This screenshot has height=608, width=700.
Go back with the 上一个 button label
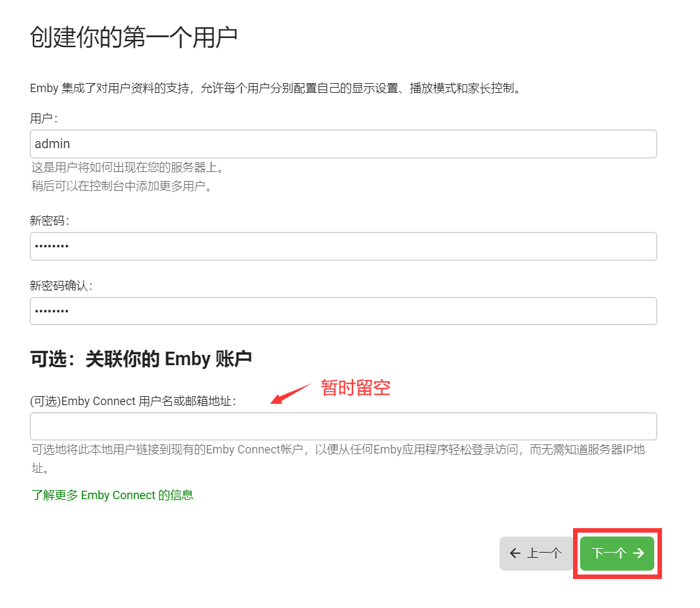545,553
